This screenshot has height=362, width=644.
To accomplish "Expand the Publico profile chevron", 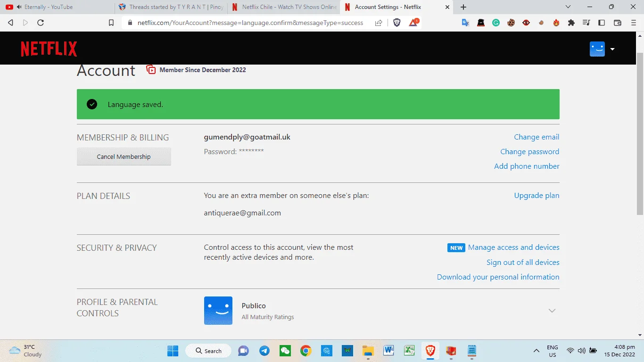I will point(552,311).
